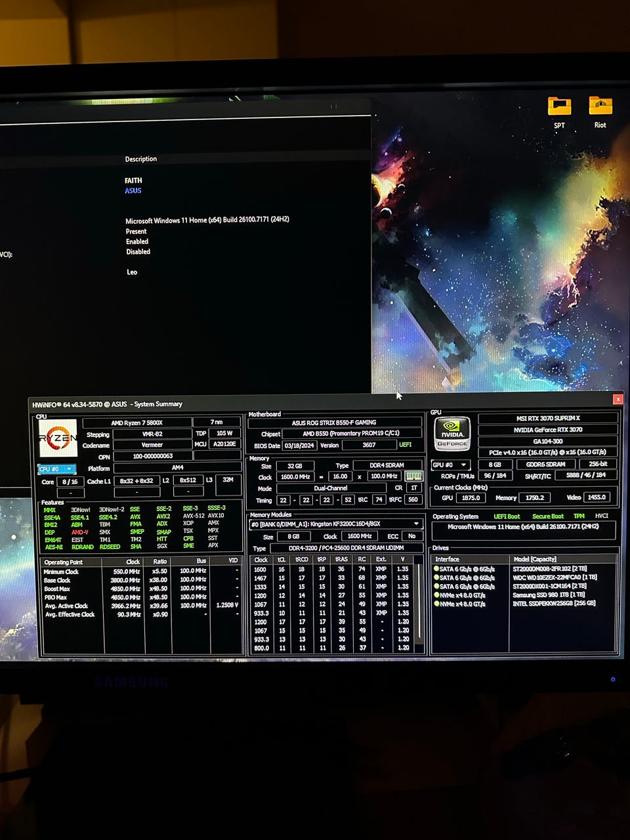Click the AM4 platform field
The width and height of the screenshot is (630, 840).
pyautogui.click(x=177, y=468)
